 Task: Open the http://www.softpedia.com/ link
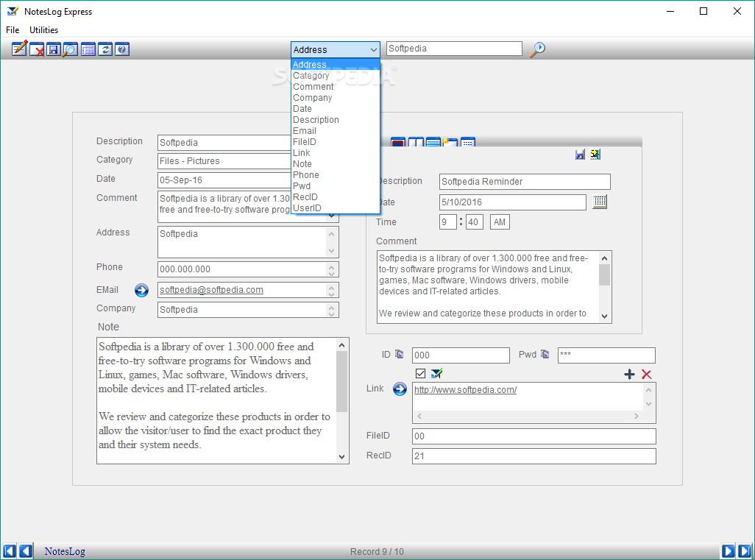465,389
